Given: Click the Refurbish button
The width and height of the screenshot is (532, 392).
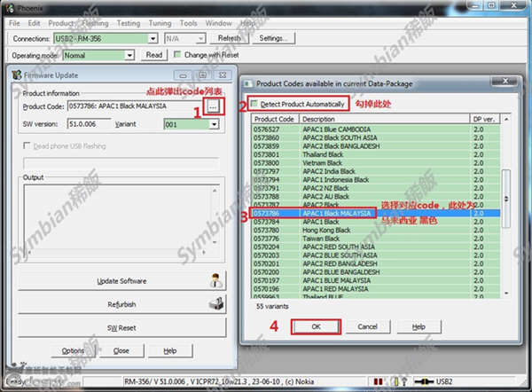Looking at the screenshot, I should tap(121, 304).
